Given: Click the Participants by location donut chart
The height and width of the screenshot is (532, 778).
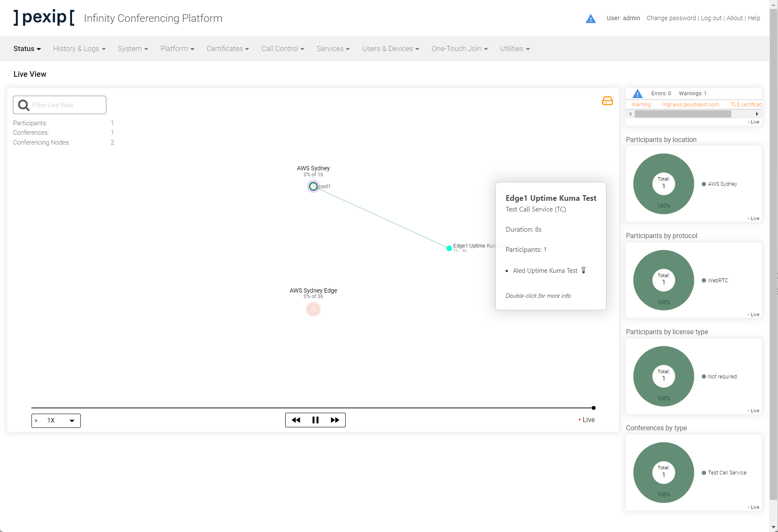Looking at the screenshot, I should coord(663,184).
